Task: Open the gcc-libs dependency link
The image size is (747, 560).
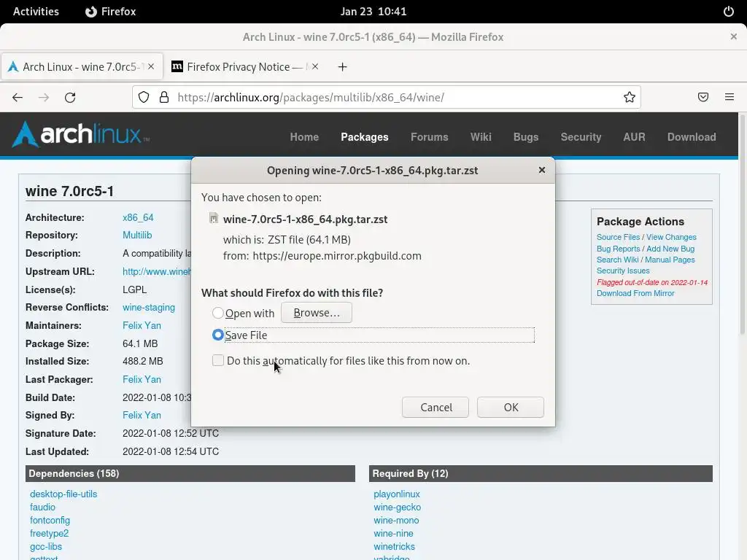Action: (x=46, y=547)
